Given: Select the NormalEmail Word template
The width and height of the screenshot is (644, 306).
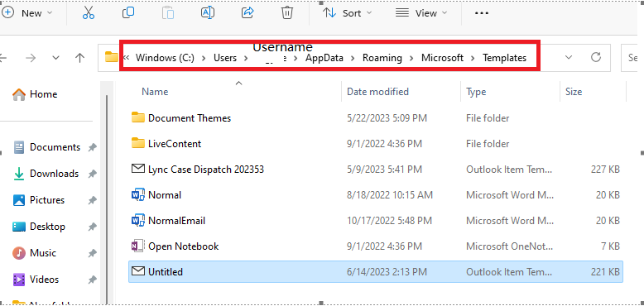Looking at the screenshot, I should click(176, 221).
